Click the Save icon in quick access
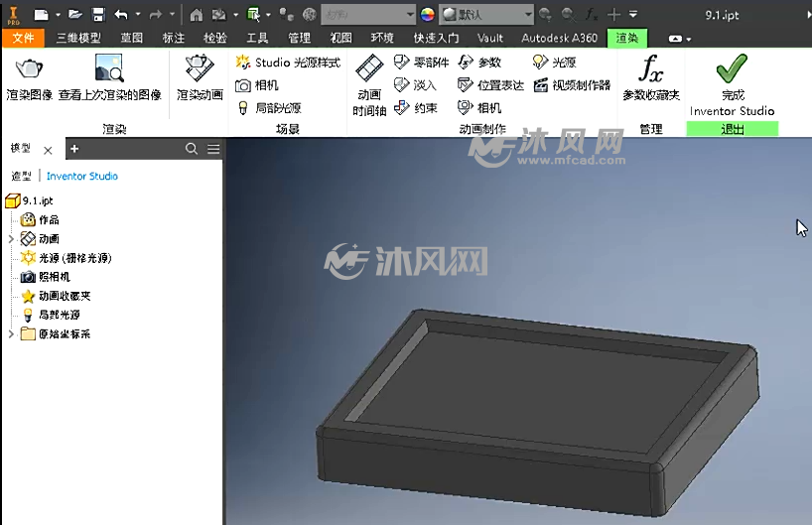Viewport: 812px width, 525px height. click(x=98, y=15)
